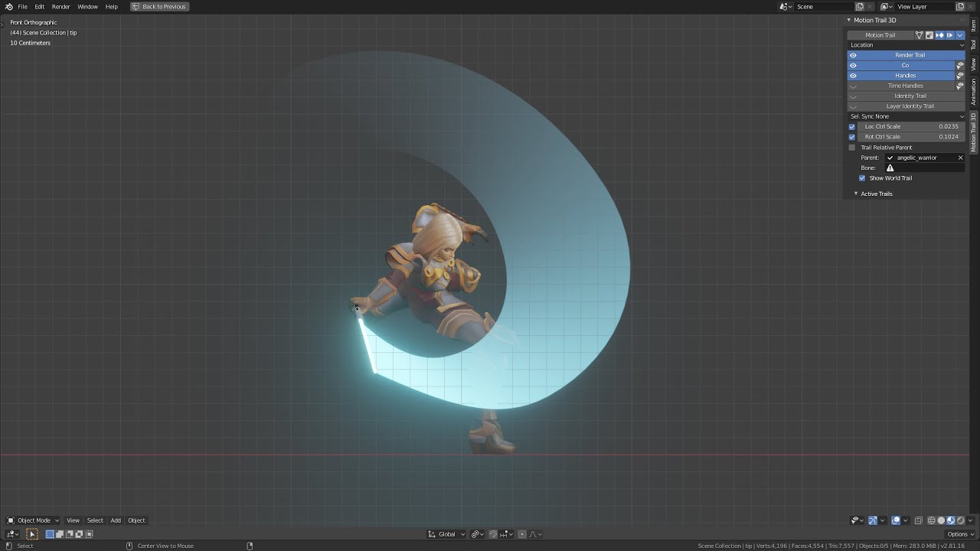Viewport: 980px width, 551px height.
Task: Enable Layer Identity Trail visibility
Action: point(906,106)
